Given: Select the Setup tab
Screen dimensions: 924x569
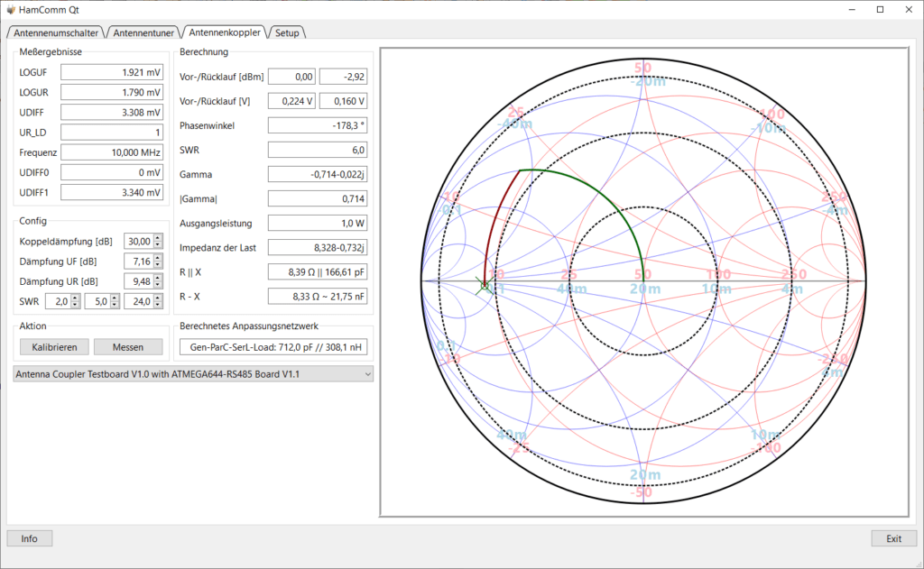Looking at the screenshot, I should tap(287, 33).
